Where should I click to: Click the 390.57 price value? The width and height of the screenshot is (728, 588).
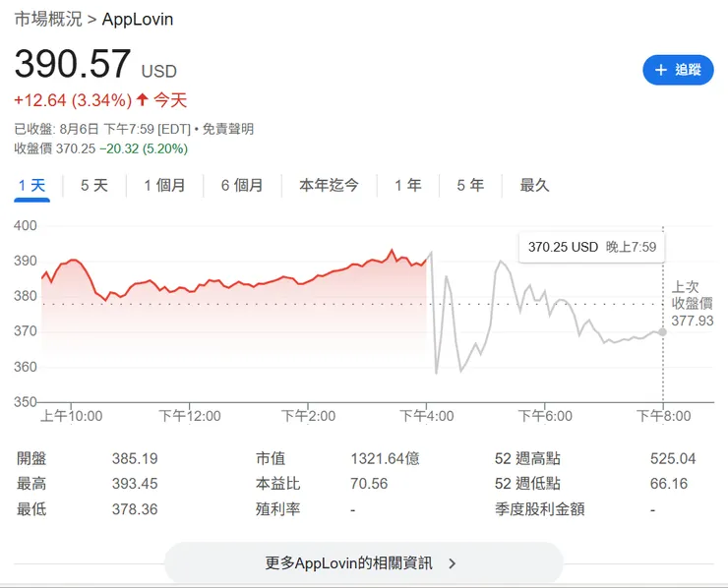click(x=73, y=64)
